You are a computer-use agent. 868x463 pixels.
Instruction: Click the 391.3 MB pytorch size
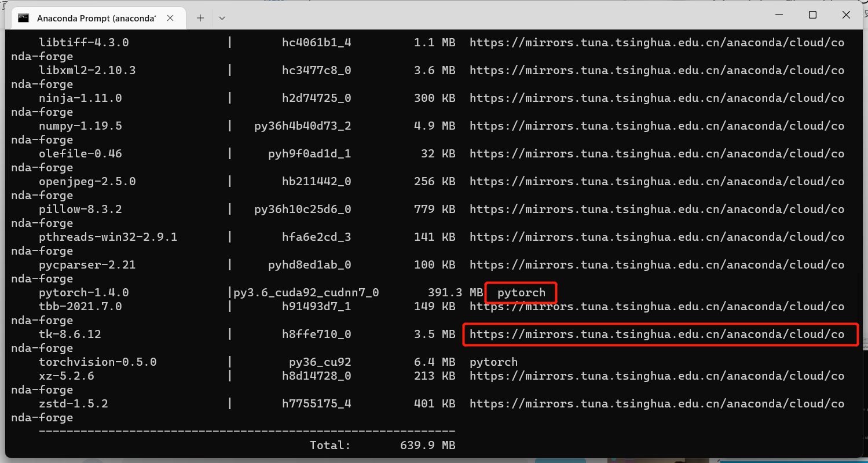(x=455, y=292)
